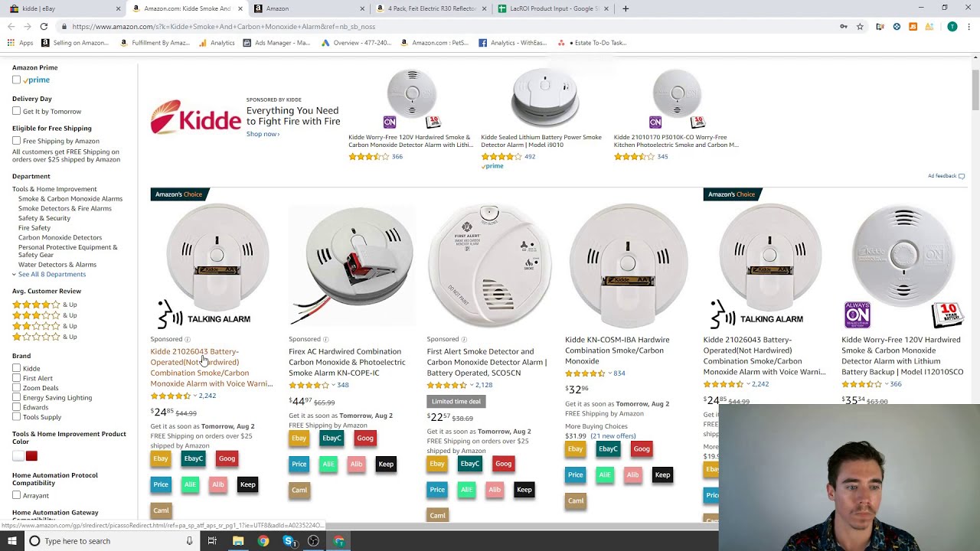
Task: Switch to LacROI Product Input Google Sheets tab
Action: (x=552, y=8)
